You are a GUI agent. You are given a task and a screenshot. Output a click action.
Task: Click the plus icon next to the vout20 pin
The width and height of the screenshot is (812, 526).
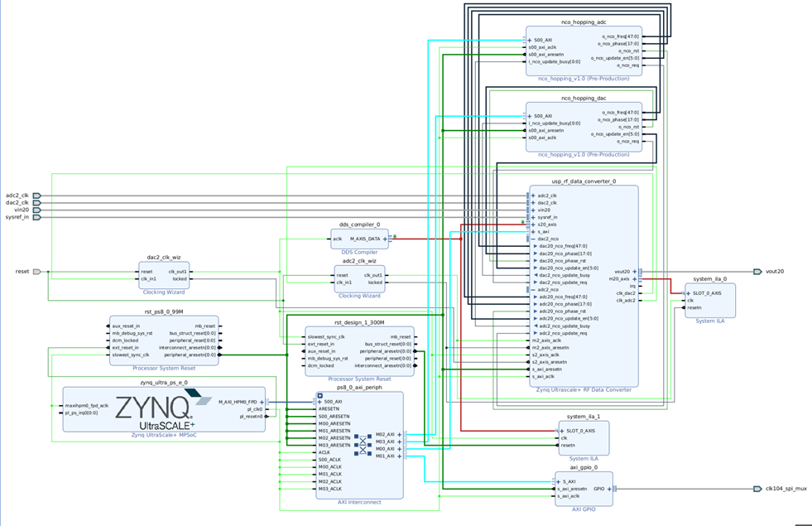point(634,271)
